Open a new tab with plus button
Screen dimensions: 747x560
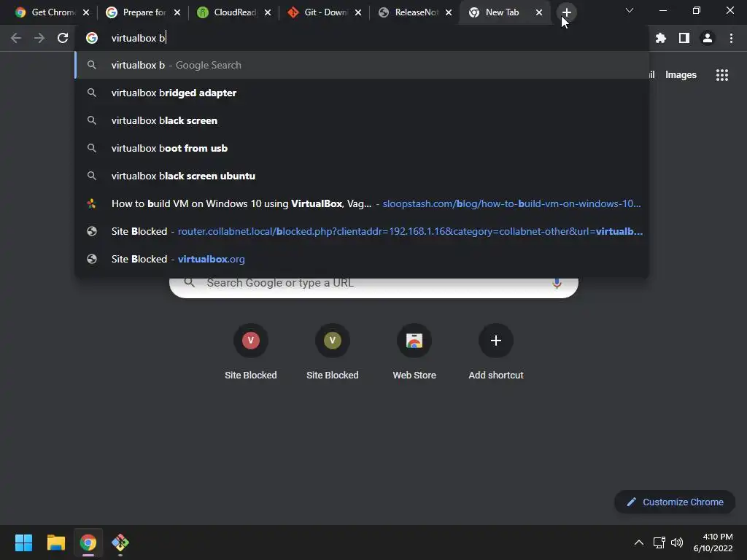(x=566, y=12)
